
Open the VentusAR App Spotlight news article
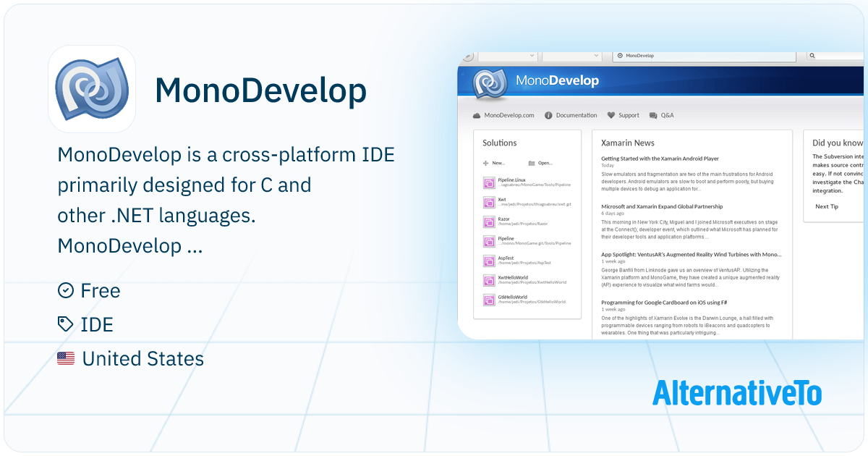pyautogui.click(x=692, y=254)
